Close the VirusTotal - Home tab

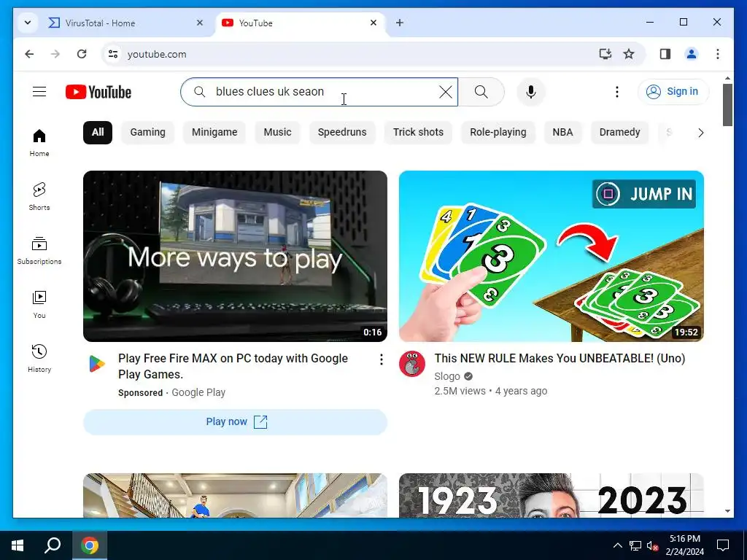pos(200,23)
